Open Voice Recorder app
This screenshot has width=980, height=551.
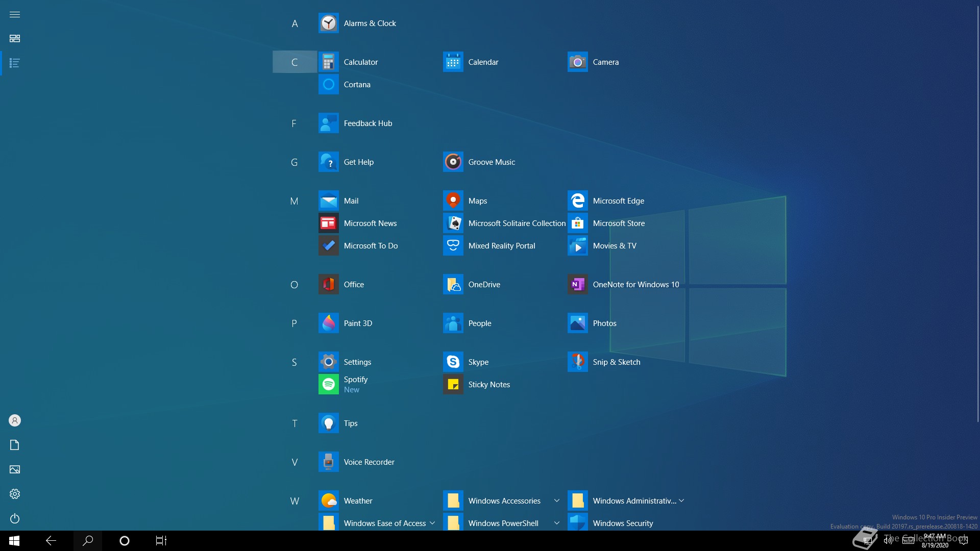[369, 462]
